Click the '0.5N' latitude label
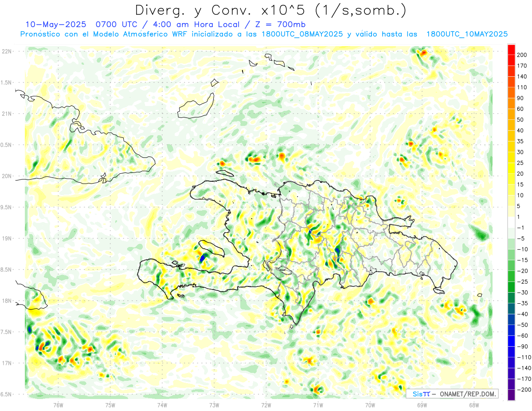This screenshot has width=532, height=411. [6, 145]
